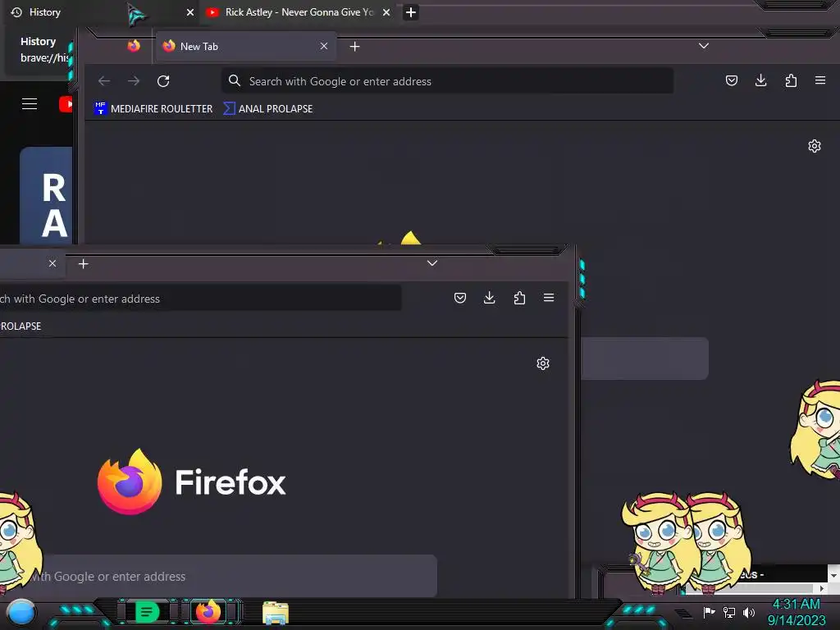Click Pocket icon in front Firefox window
Viewport: 840px width, 630px height.
[460, 298]
